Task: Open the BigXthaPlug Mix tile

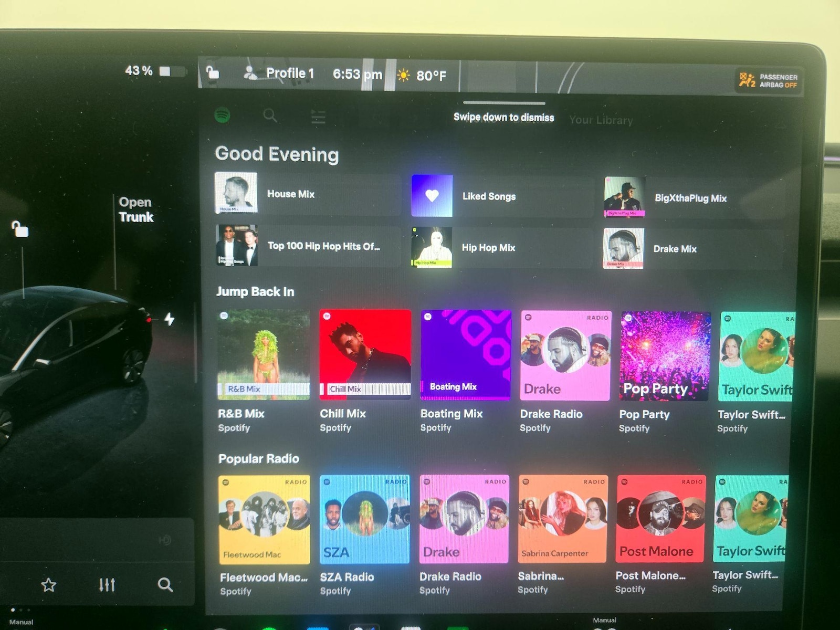Action: [693, 198]
